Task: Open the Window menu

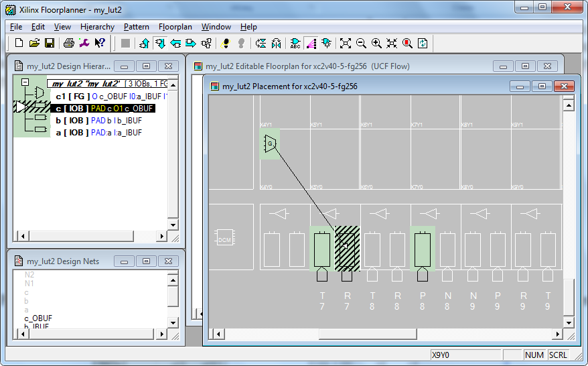Action: [216, 27]
